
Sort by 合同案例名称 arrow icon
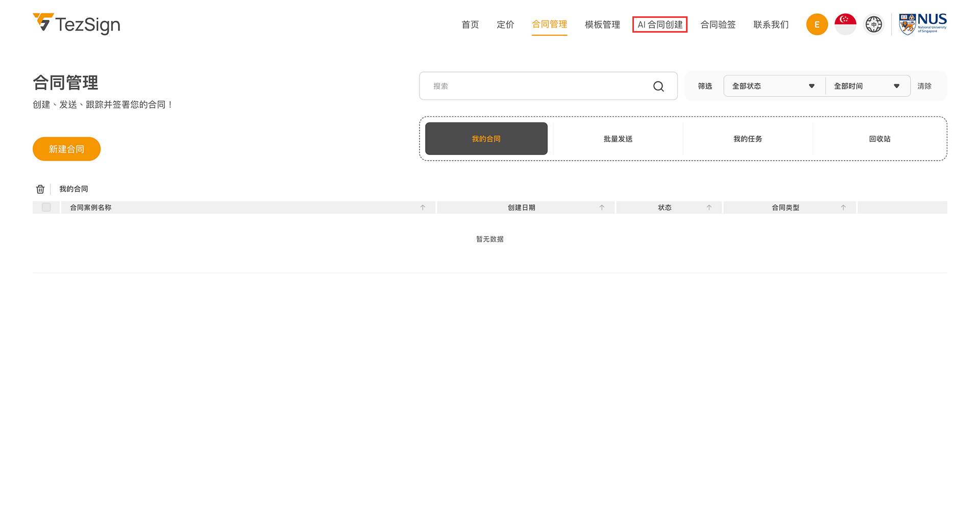[x=423, y=208]
